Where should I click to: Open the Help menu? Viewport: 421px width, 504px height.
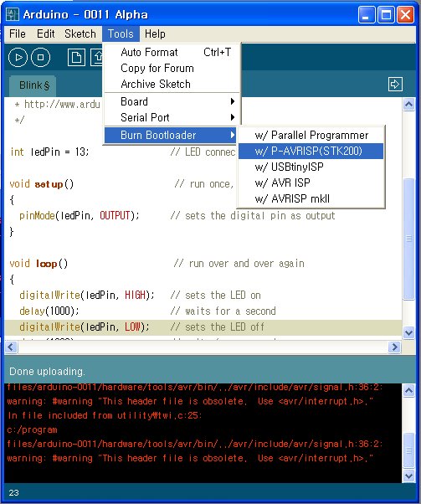155,33
